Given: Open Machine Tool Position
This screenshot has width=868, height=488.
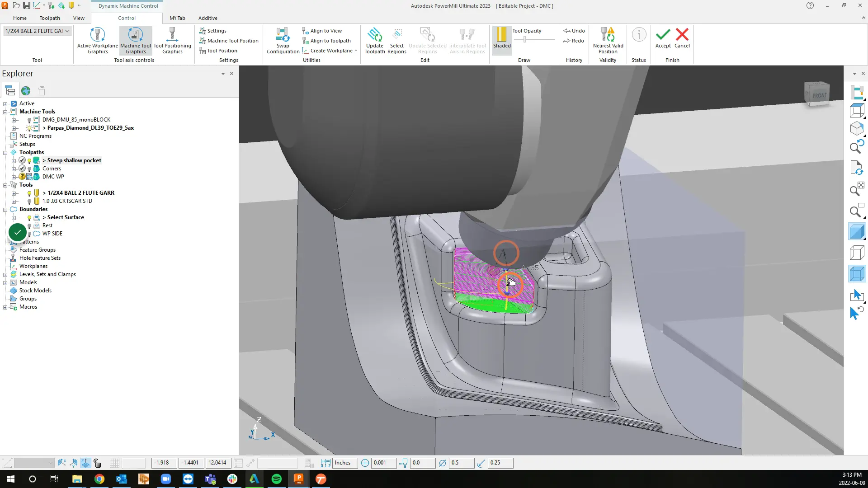Looking at the screenshot, I should 229,41.
